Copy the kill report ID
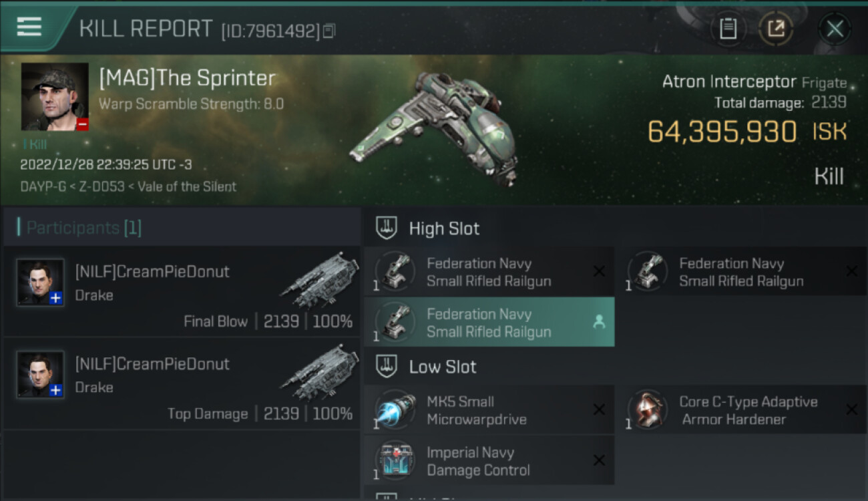Viewport: 868px width, 501px height. pyautogui.click(x=329, y=31)
